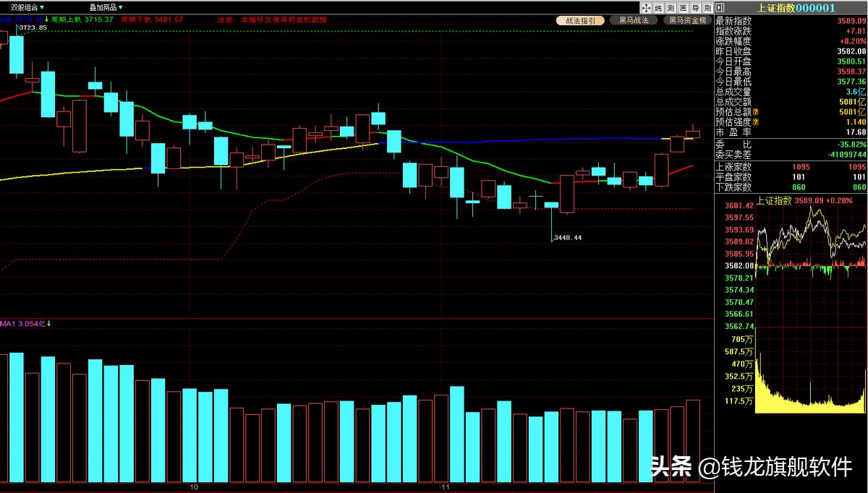Screen dimensions: 868x493
Task: Select the 下跌家数 860 row
Action: tap(791, 187)
